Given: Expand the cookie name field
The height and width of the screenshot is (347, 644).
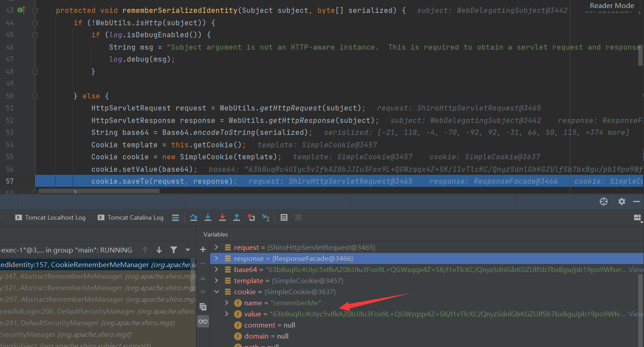Looking at the screenshot, I should pos(226,303).
